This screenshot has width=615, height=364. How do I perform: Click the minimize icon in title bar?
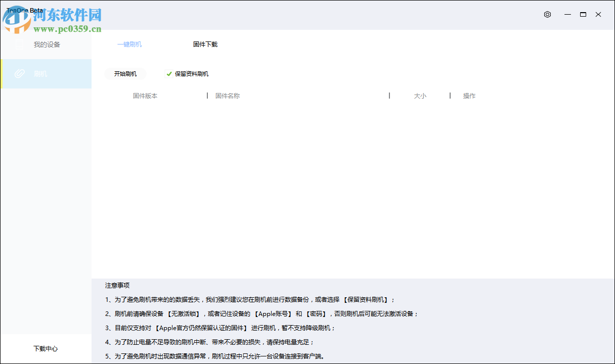click(x=567, y=15)
